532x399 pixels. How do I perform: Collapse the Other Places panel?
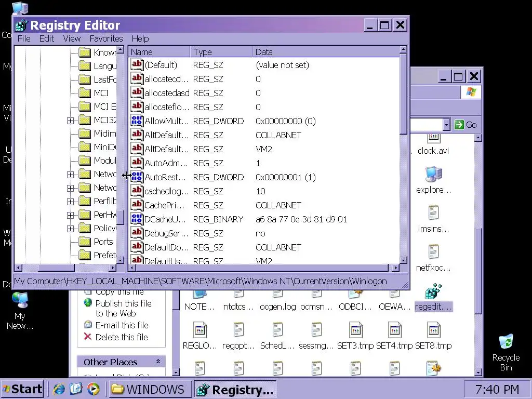coord(158,362)
